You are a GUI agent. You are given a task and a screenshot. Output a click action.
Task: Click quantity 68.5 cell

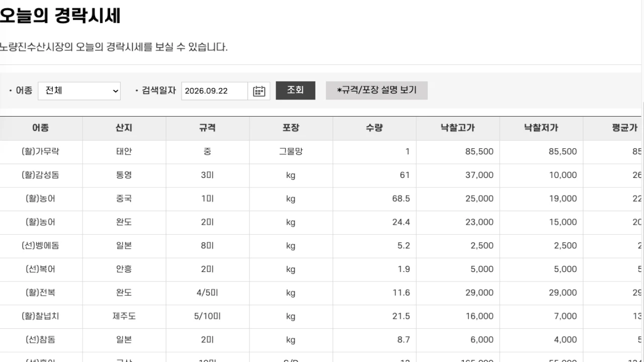[x=374, y=199]
